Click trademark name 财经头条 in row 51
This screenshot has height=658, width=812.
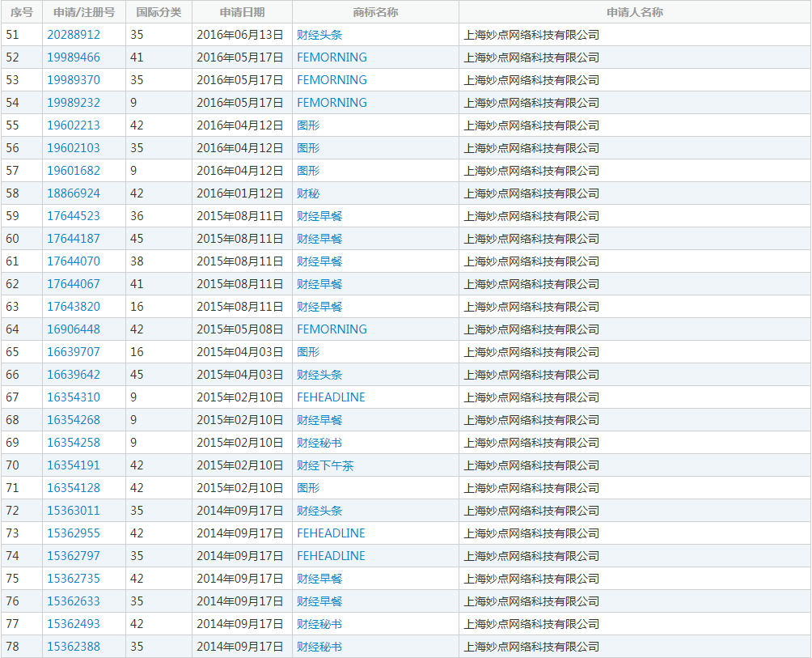tap(319, 35)
